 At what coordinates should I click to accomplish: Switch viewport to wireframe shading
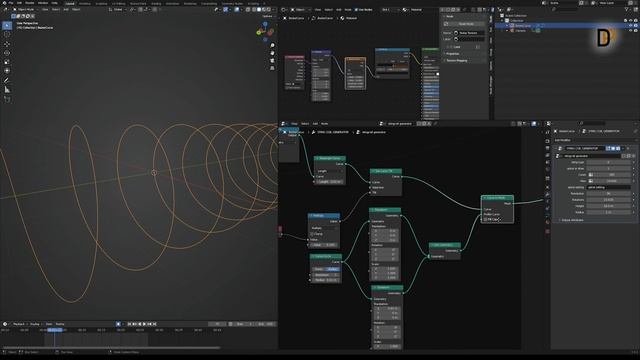point(254,9)
